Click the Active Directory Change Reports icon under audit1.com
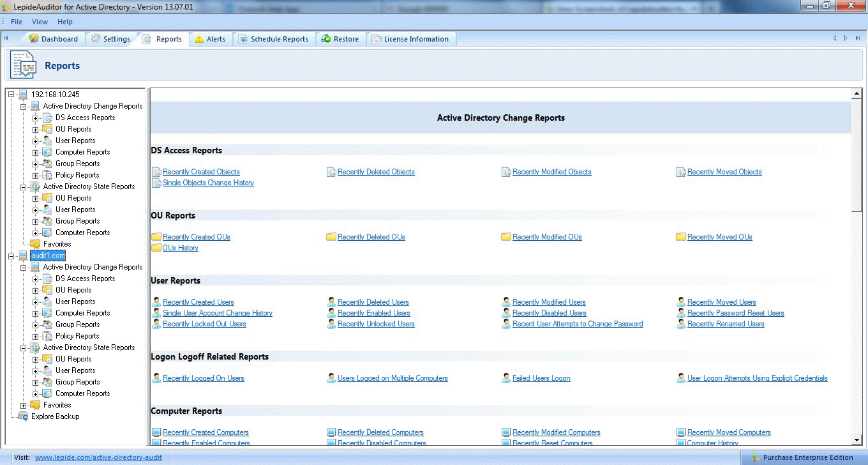 tap(36, 267)
